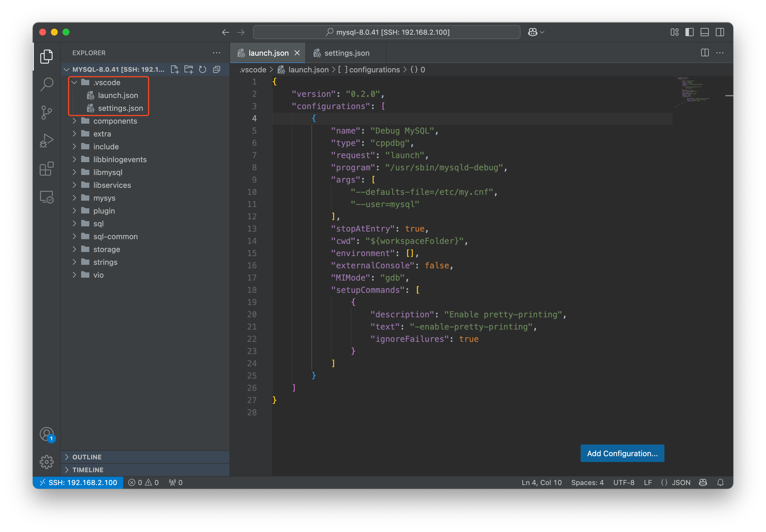Click the Ln 4, Col 10 status item
Screen dimensions: 766x532
coord(541,483)
